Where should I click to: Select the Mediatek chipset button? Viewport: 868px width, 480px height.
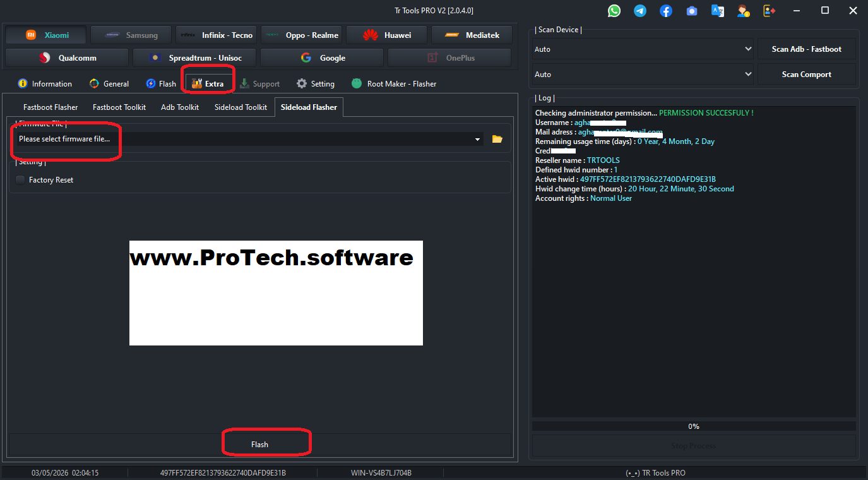point(472,35)
